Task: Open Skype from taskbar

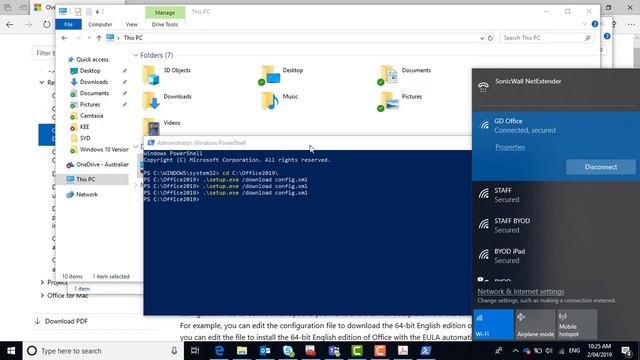Action: [x=288, y=351]
